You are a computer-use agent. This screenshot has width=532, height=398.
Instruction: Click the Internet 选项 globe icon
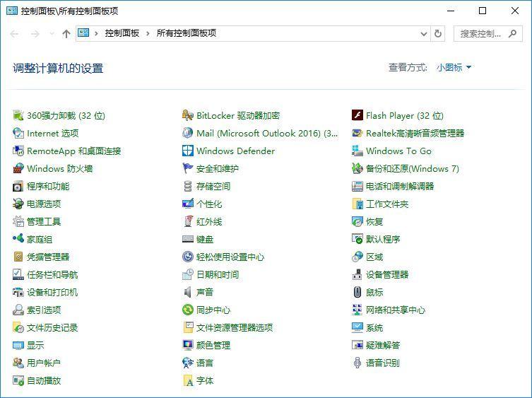click(x=18, y=133)
